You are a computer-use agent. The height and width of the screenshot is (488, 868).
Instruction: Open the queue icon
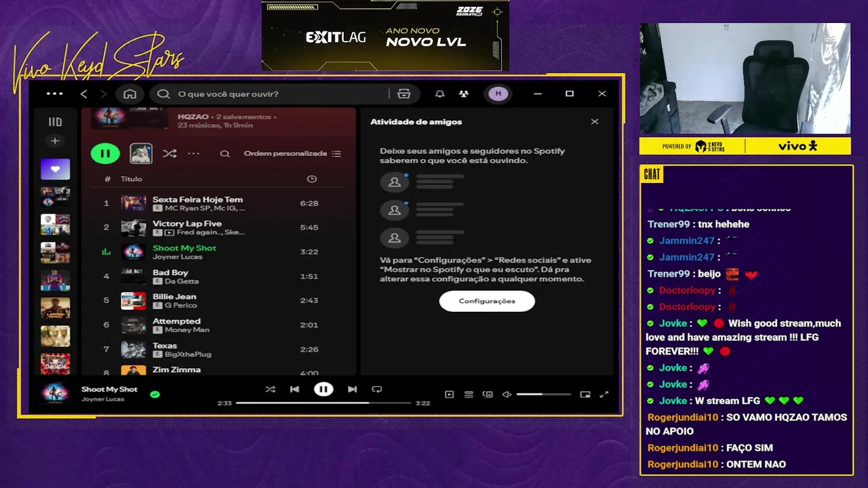click(469, 394)
